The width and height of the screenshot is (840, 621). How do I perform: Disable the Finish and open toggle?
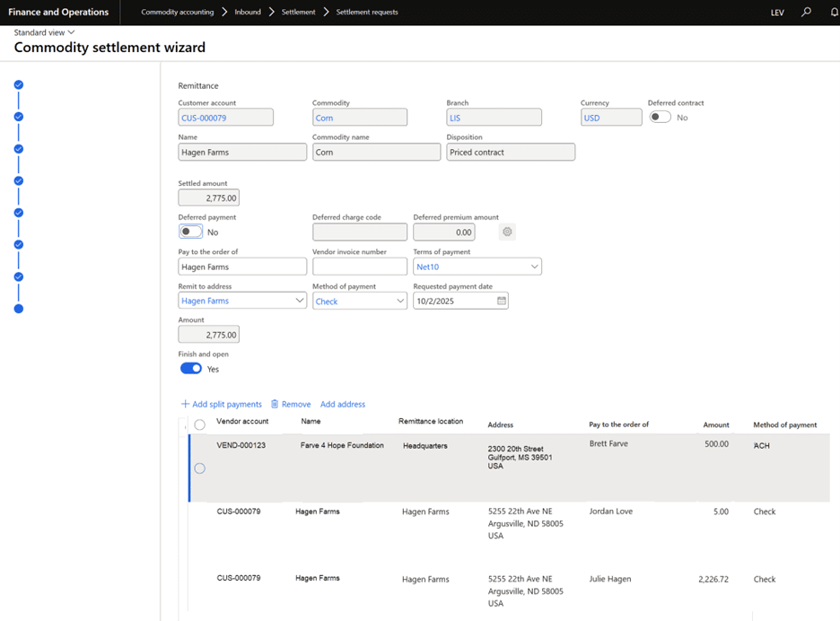click(190, 368)
